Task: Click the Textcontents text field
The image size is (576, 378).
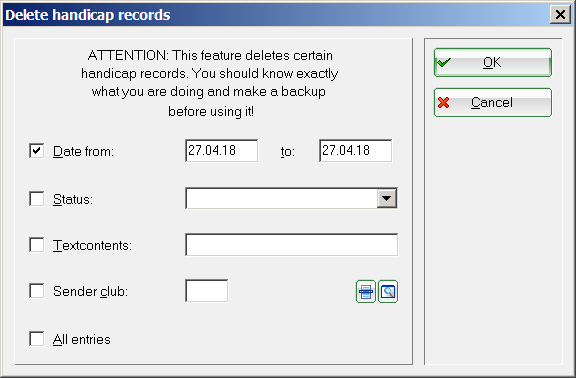Action: pyautogui.click(x=292, y=245)
